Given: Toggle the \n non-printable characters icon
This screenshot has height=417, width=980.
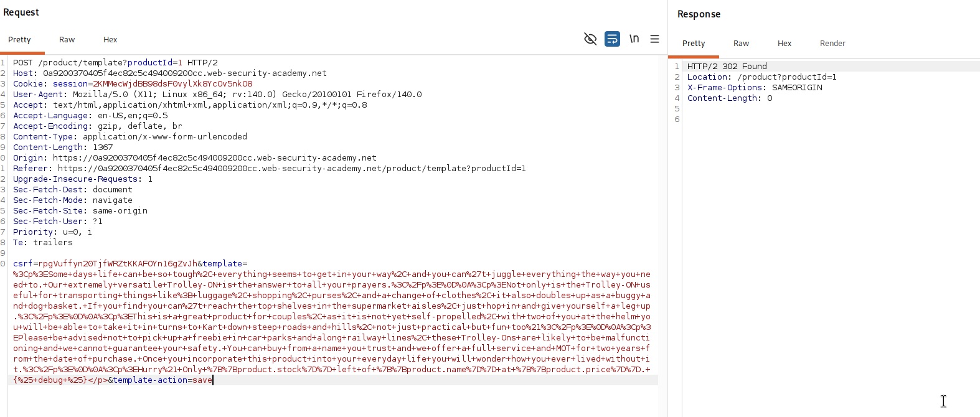Looking at the screenshot, I should pos(634,39).
